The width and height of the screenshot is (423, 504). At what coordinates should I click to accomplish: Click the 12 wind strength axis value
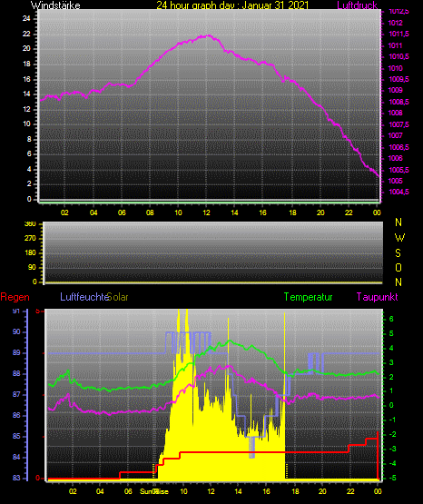pos(26,109)
